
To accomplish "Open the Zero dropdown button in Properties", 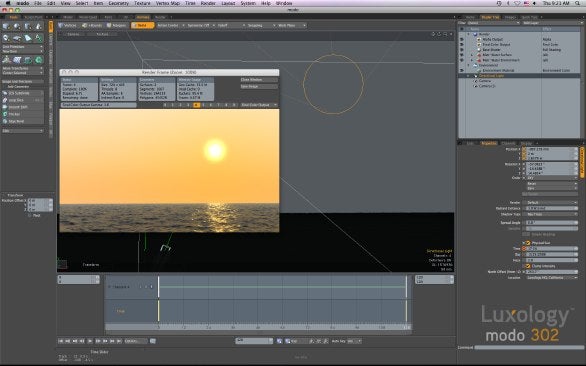I will pos(552,188).
